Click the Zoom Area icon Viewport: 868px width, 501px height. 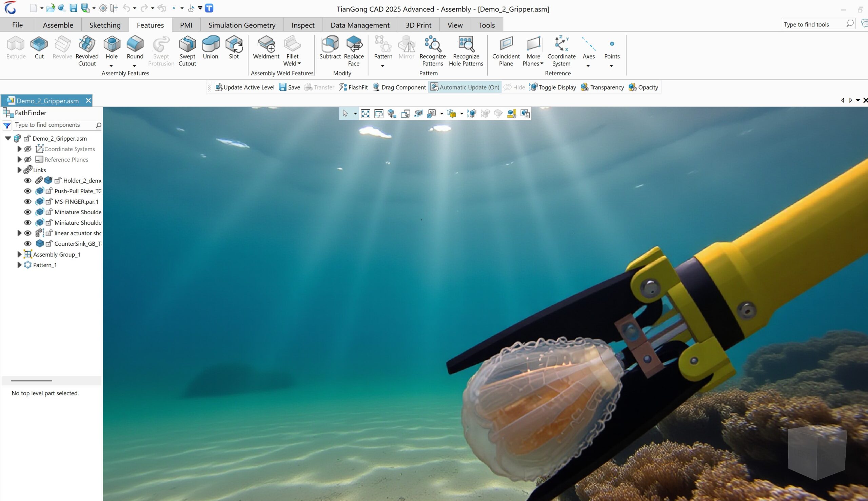pyautogui.click(x=379, y=114)
